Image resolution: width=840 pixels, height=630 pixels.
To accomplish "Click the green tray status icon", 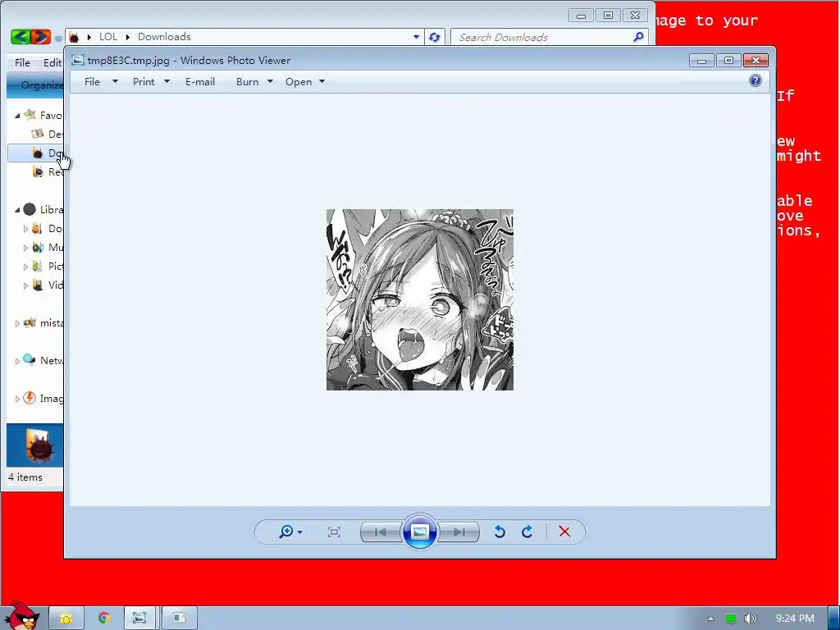I will click(731, 619).
